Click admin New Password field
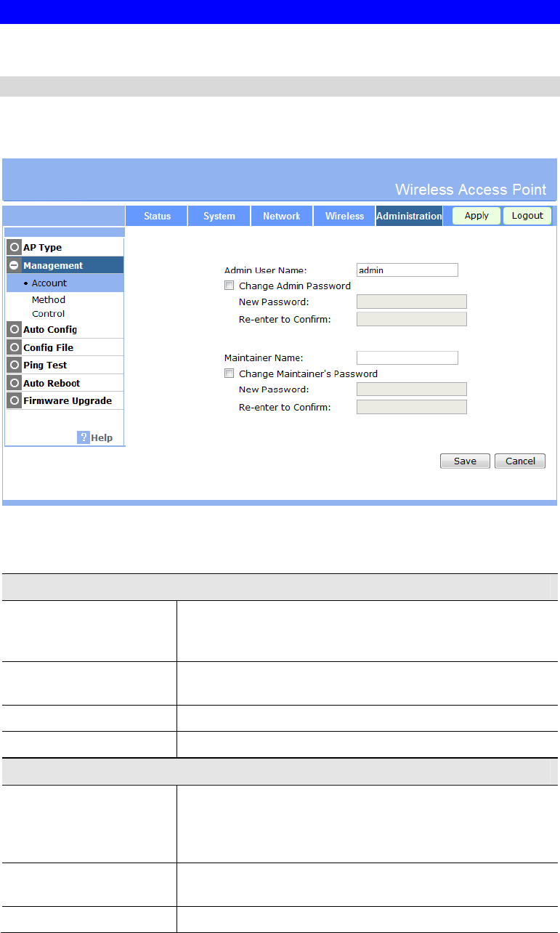The image size is (560, 933). (412, 302)
